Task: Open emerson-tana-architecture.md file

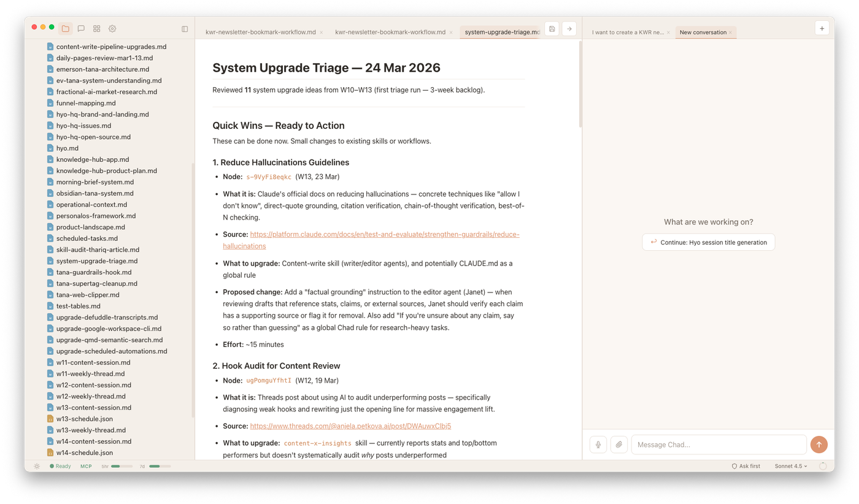Action: (102, 69)
